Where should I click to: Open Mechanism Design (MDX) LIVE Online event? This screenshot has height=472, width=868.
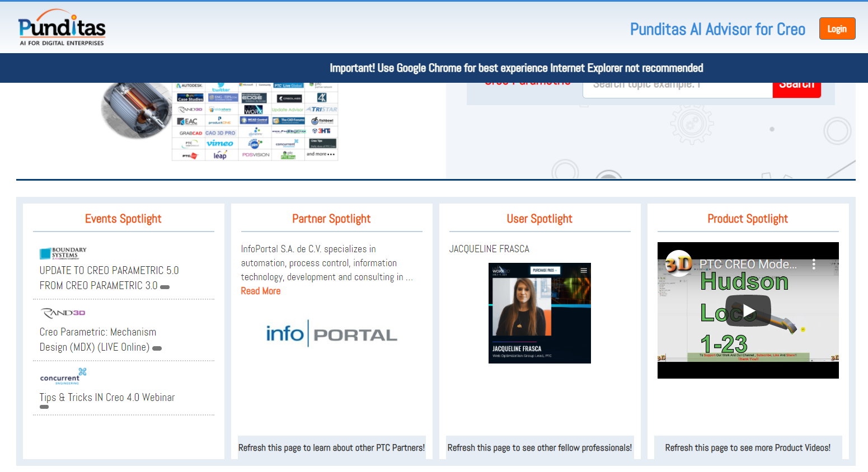click(97, 339)
